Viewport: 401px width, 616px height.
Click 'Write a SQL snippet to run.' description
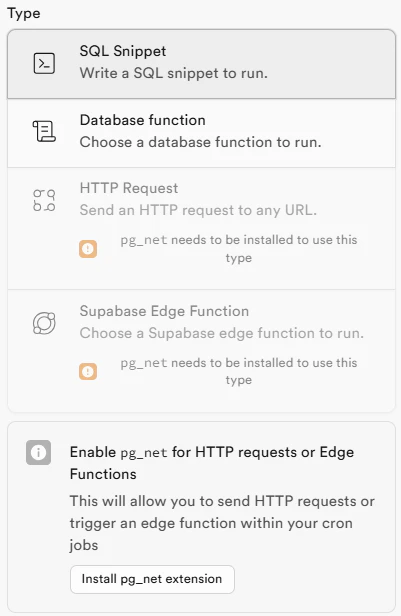(x=174, y=73)
